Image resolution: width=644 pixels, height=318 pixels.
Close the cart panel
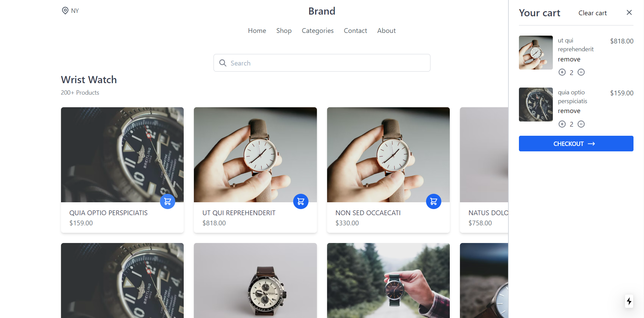(x=629, y=13)
